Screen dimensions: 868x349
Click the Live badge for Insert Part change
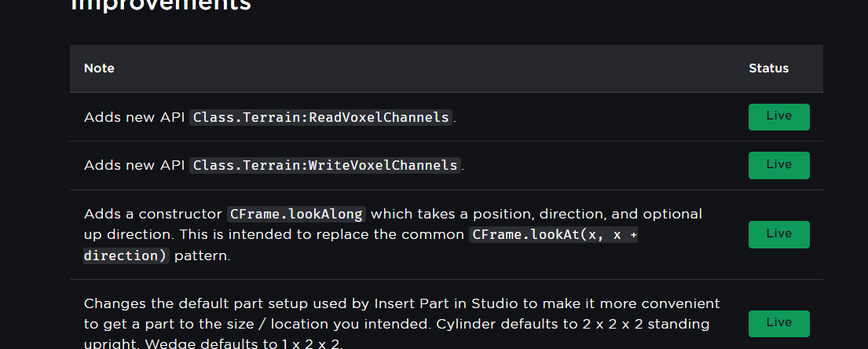coord(778,323)
